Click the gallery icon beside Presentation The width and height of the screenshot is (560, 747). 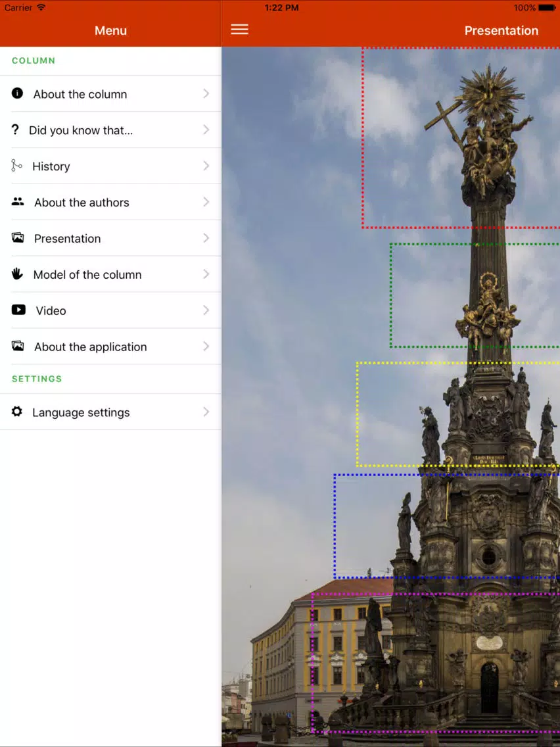(x=18, y=237)
